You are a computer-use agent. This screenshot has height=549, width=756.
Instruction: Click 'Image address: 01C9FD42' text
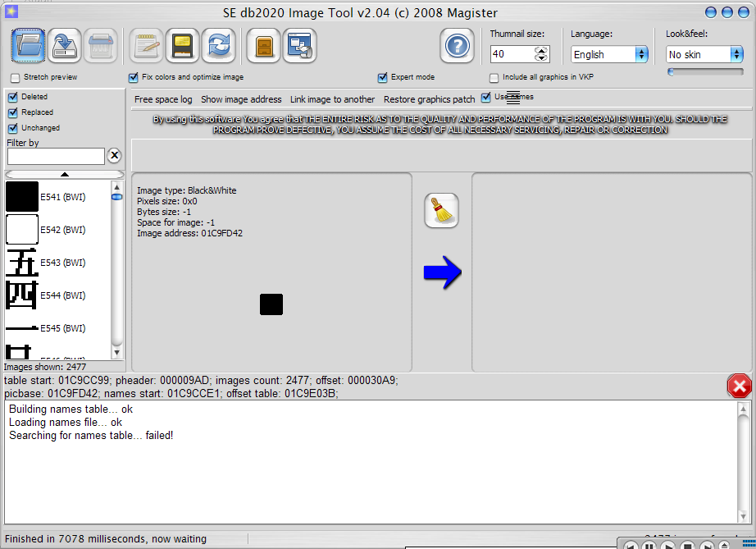189,234
